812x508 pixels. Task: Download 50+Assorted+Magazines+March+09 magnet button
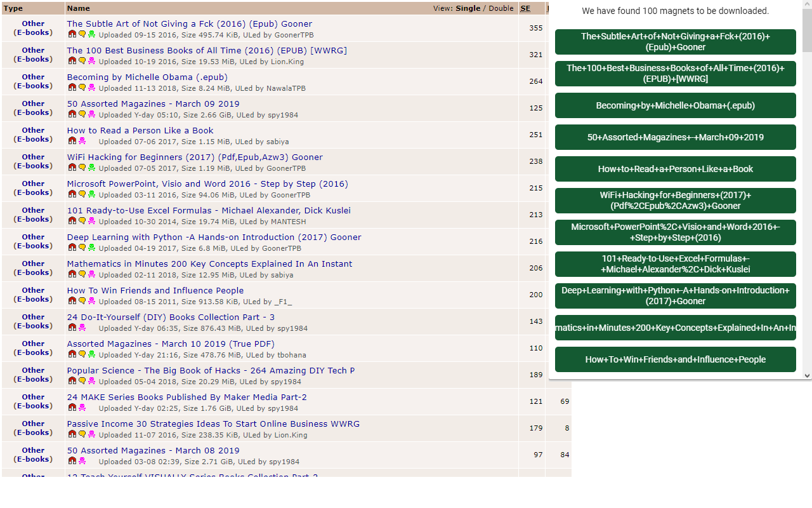tap(676, 137)
